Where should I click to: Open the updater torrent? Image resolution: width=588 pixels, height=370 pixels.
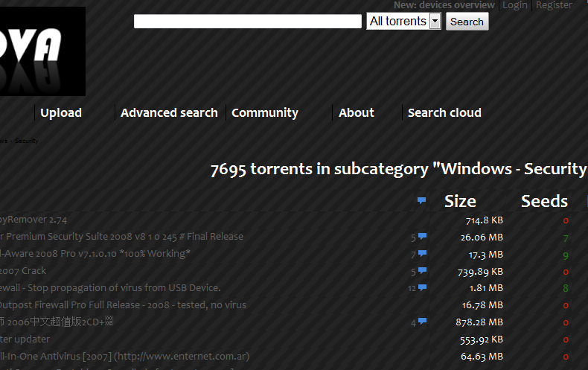[x=25, y=339]
